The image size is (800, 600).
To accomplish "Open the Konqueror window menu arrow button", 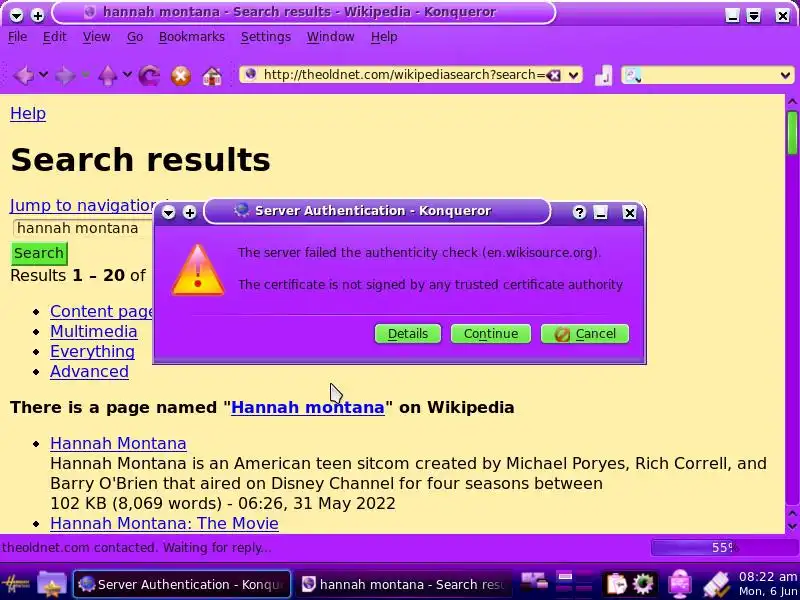I will pos(16,15).
